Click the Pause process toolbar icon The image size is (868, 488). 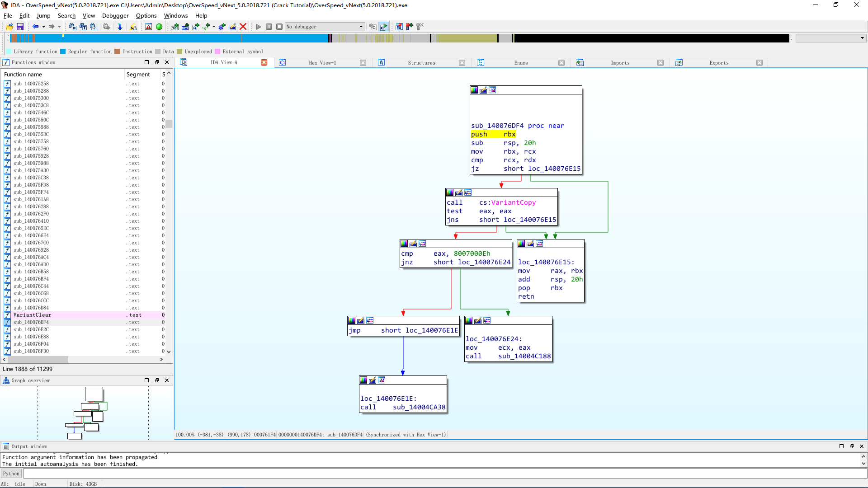coord(269,27)
